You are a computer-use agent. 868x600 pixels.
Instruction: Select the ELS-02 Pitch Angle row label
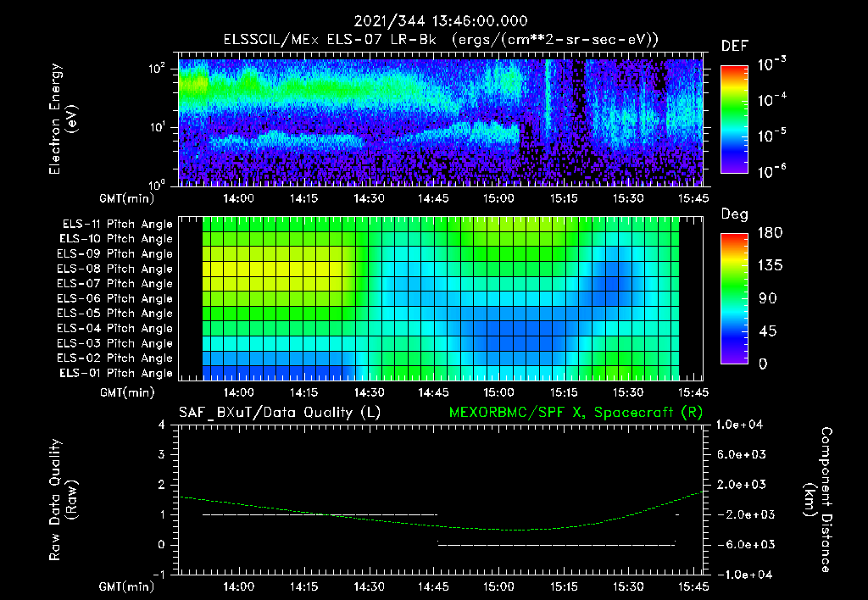115,358
